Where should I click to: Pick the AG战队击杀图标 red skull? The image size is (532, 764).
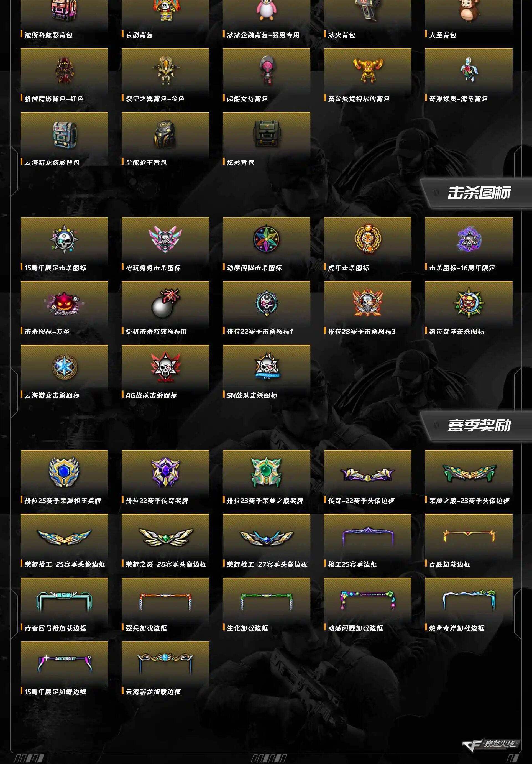pos(165,367)
